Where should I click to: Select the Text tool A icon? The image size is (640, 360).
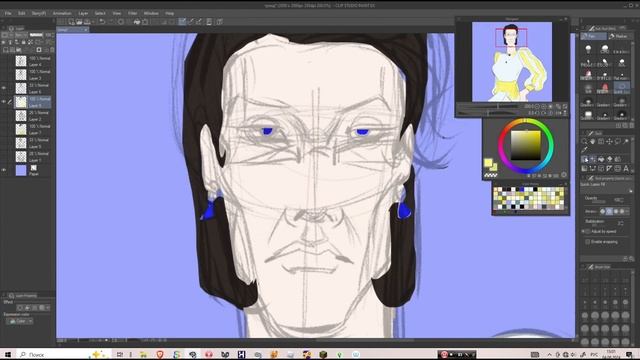pyautogui.click(x=626, y=168)
